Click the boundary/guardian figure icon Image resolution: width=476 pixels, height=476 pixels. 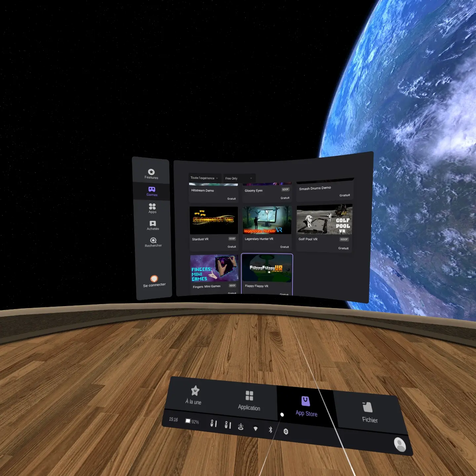(x=241, y=427)
